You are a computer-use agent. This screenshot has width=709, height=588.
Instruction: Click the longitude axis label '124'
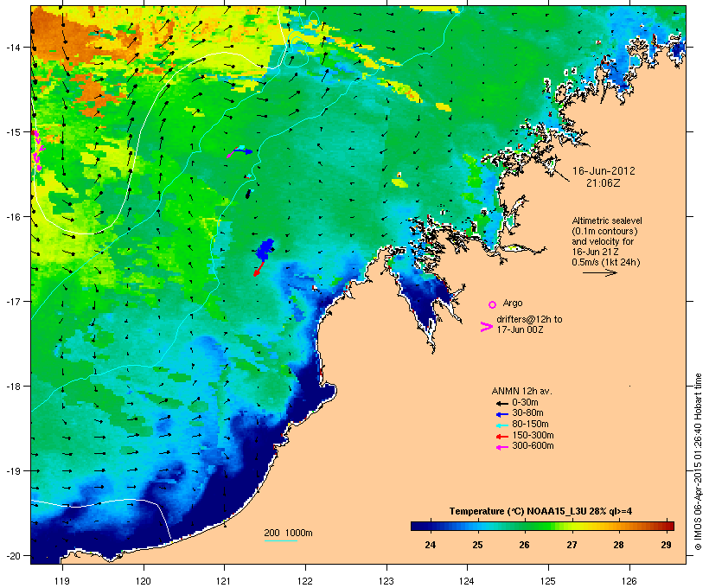[x=467, y=581]
